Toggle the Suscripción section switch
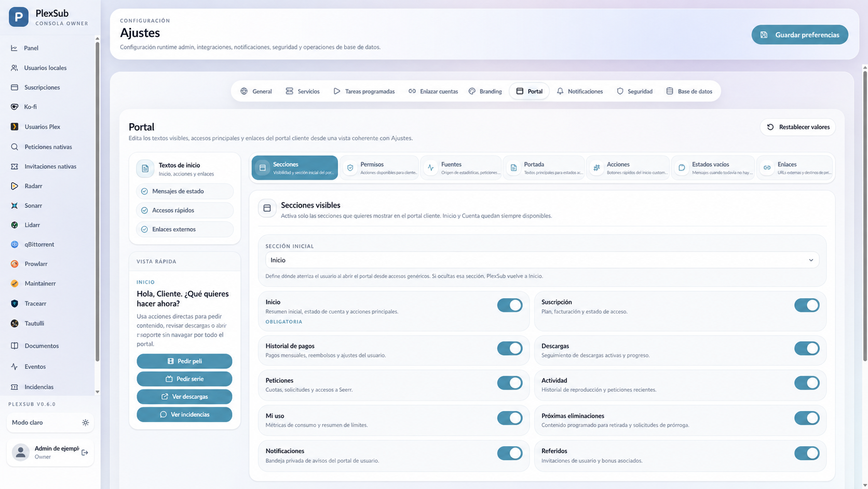 pyautogui.click(x=807, y=305)
